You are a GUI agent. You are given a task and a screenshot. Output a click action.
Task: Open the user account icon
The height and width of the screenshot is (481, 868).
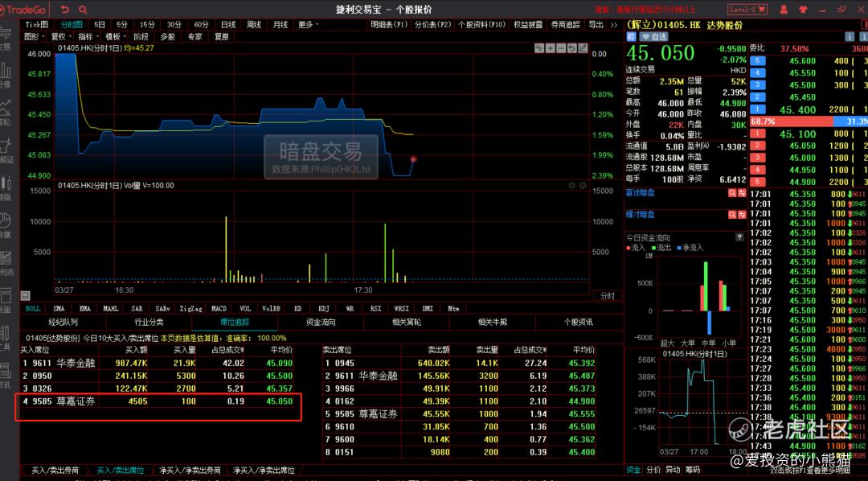[x=784, y=10]
